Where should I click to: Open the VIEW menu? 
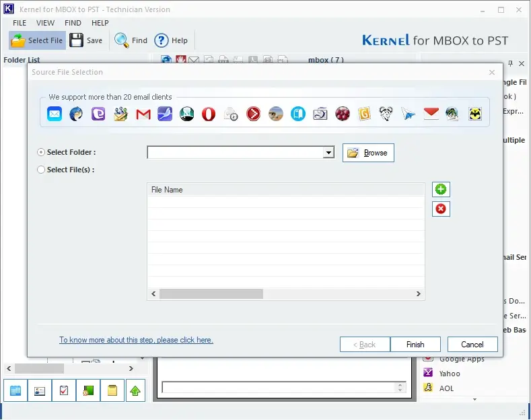(x=45, y=23)
